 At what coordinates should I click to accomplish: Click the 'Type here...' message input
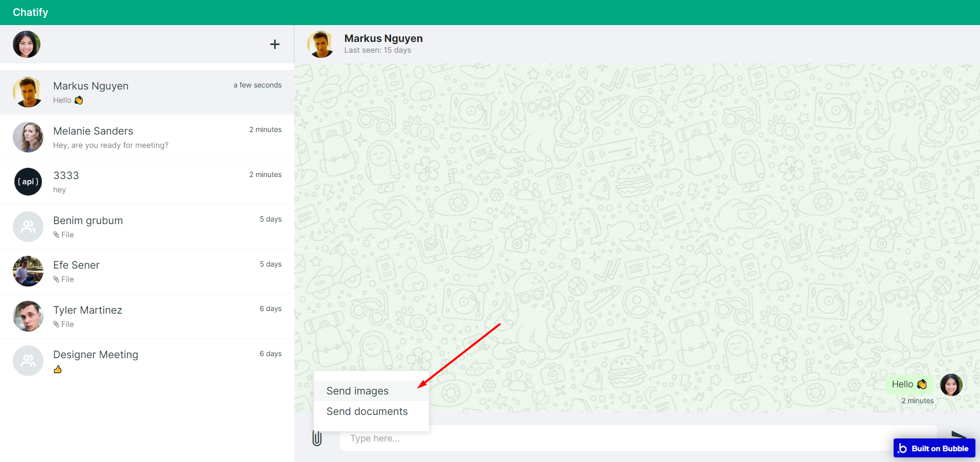point(638,438)
